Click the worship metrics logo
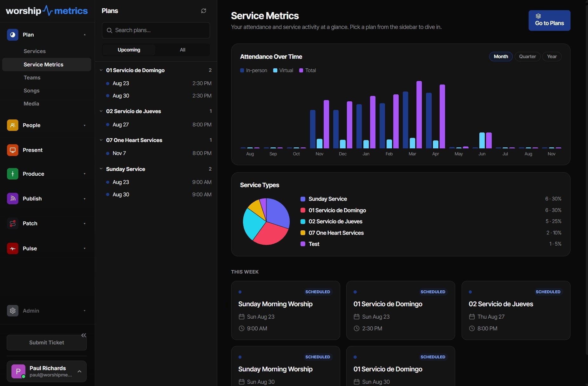Viewport: 588px width, 386px height. tap(47, 11)
